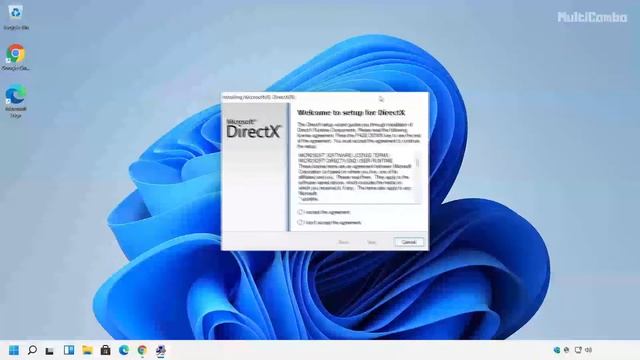The image size is (640, 360).
Task: Click the DirectX setup window title bar
Action: [325, 97]
